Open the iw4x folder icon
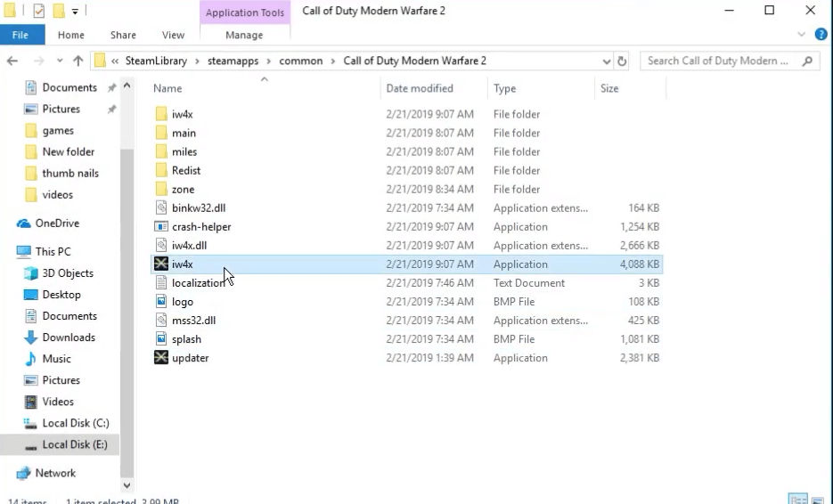 [x=161, y=114]
